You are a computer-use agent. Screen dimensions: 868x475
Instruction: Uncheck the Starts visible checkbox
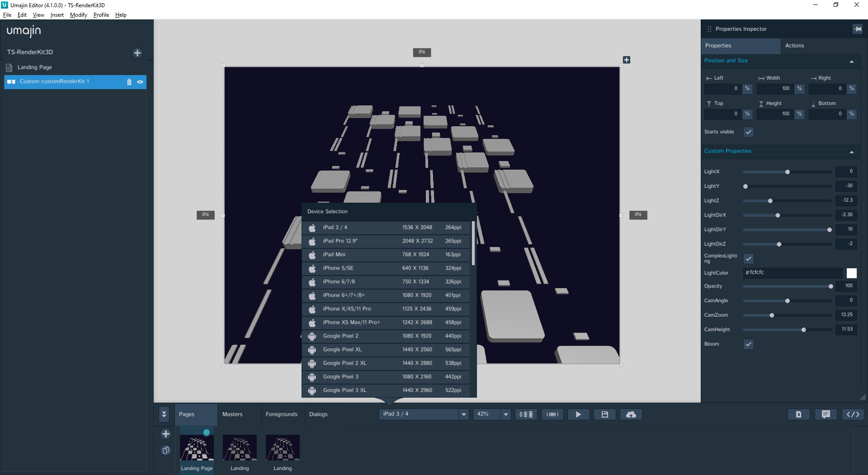coord(749,132)
